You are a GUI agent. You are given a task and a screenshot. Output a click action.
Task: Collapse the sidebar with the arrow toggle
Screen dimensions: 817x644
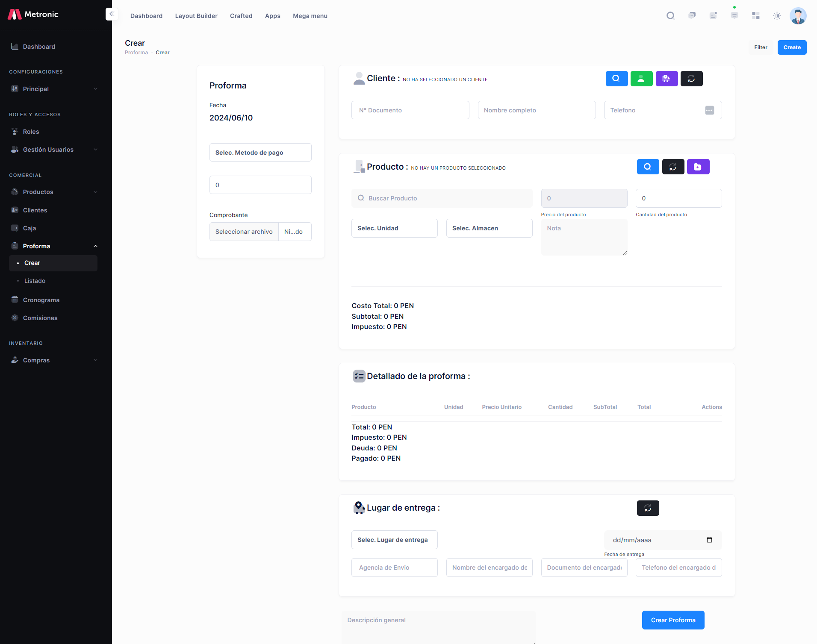[x=111, y=14]
